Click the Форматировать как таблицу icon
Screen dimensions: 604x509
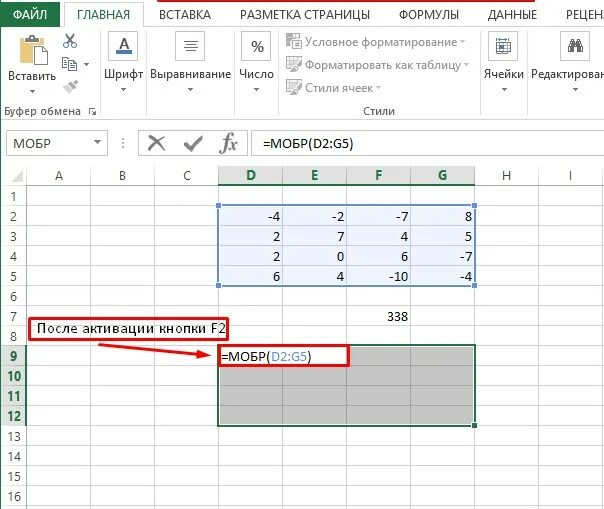pos(294,64)
